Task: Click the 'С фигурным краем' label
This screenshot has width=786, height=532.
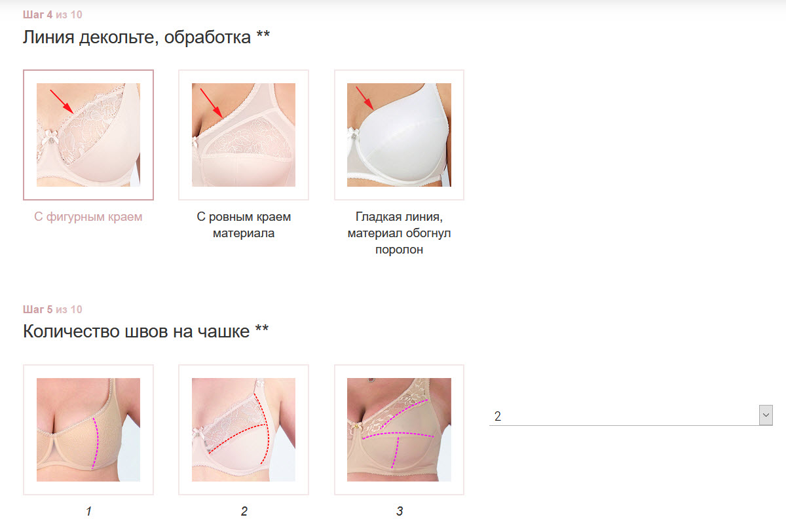Action: point(88,217)
